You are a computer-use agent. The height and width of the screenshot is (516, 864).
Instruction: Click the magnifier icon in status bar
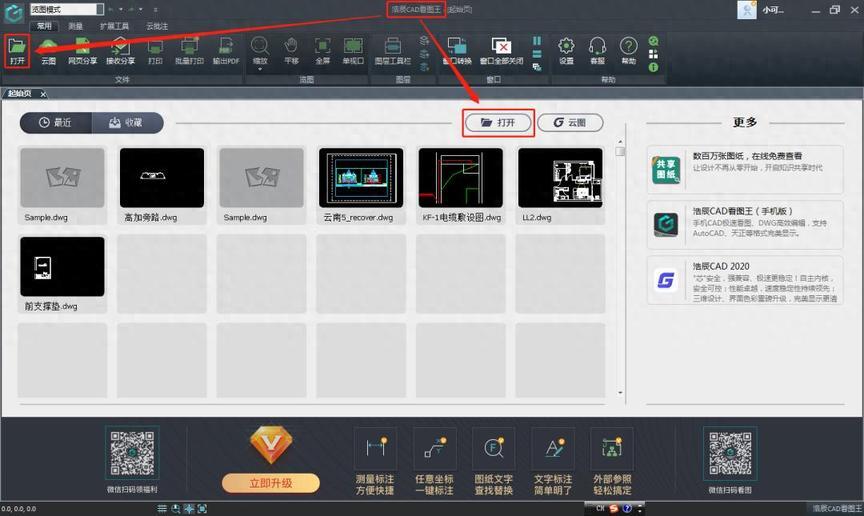(176, 509)
